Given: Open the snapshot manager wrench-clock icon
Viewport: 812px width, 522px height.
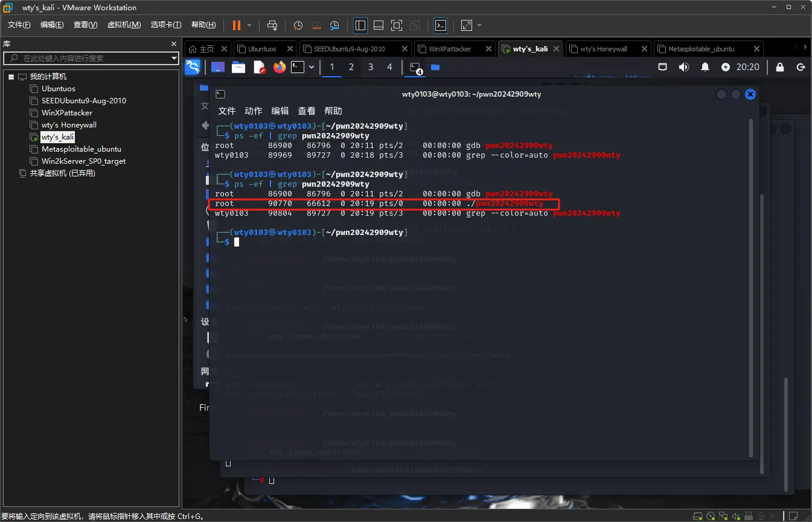Looking at the screenshot, I should coord(335,25).
